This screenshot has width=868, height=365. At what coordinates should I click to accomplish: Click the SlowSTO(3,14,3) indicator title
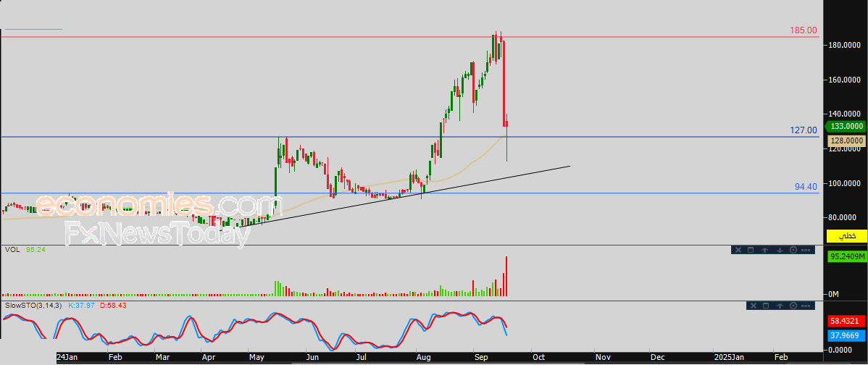33,306
